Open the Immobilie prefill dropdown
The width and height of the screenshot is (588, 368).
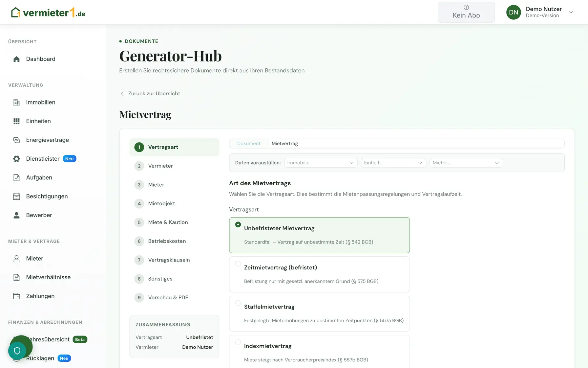(321, 163)
